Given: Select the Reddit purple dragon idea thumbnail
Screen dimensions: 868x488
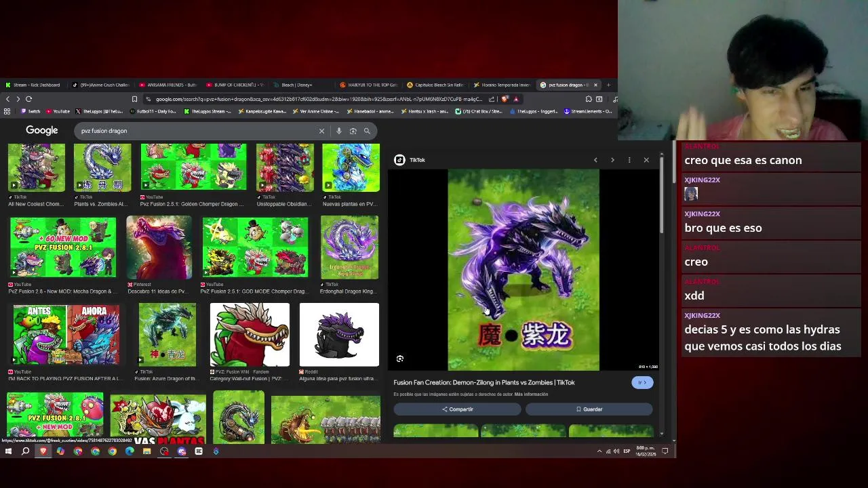Looking at the screenshot, I should coord(339,335).
